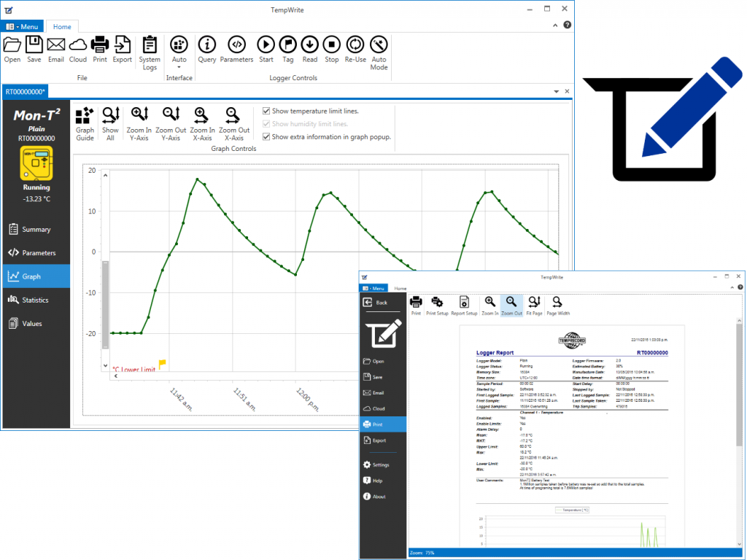Query the logger
The image size is (747, 560).
206,49
